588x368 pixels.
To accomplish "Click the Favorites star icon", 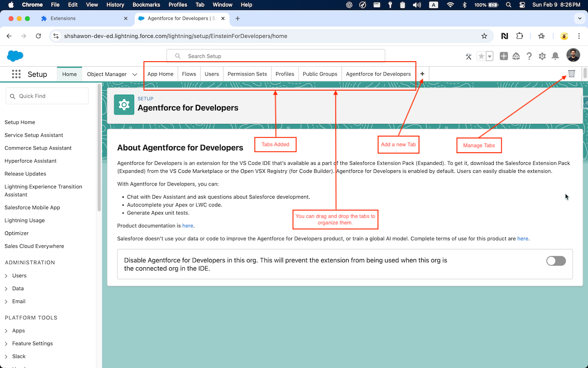I will [481, 56].
